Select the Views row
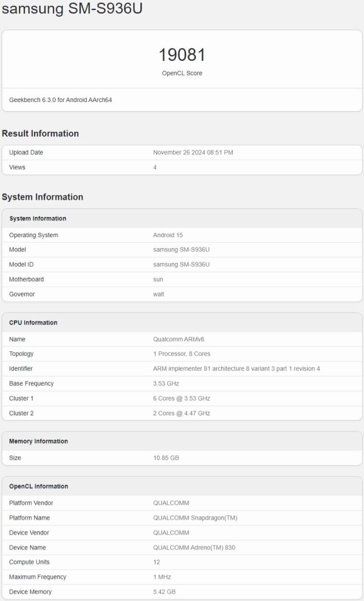 [182, 167]
